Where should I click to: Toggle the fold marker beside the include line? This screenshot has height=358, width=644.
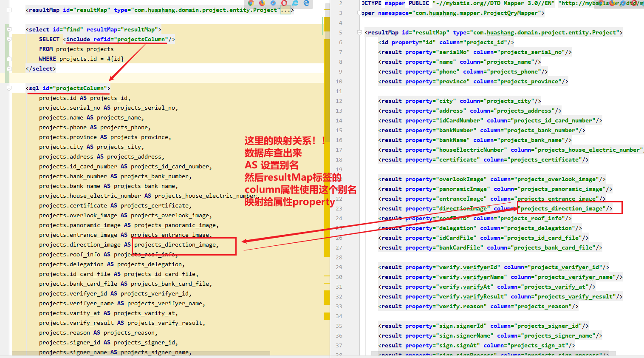coord(9,39)
